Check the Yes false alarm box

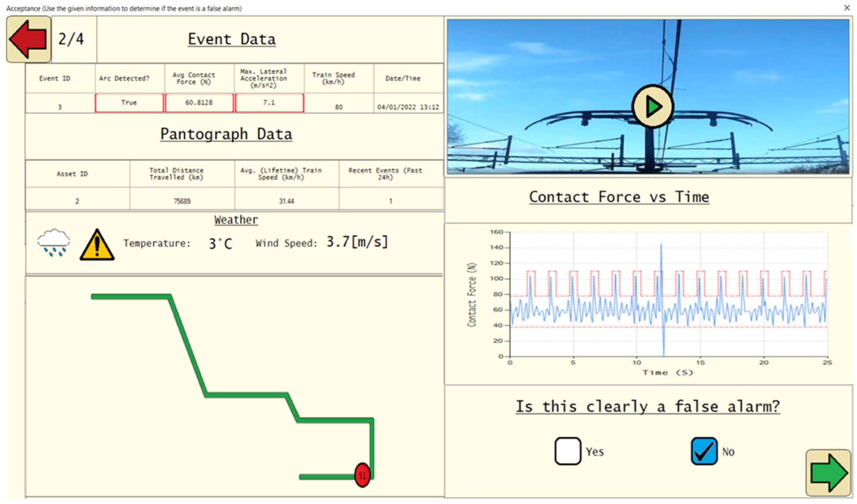coord(567,451)
